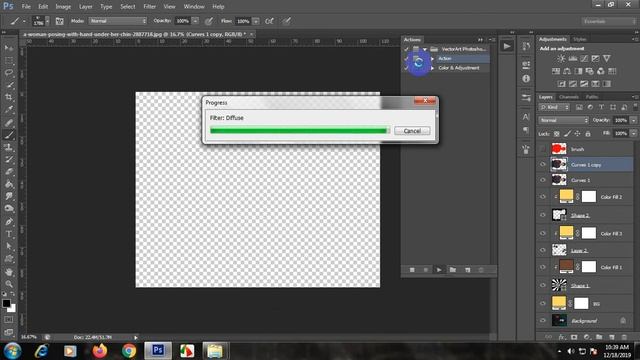Switch to the Channels tab
This screenshot has height=360, width=640.
[x=569, y=97]
